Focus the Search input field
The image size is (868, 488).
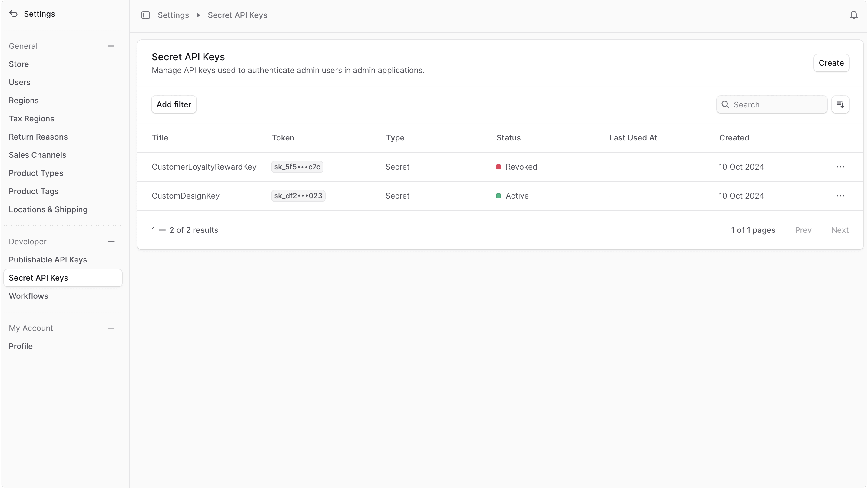pyautogui.click(x=778, y=104)
